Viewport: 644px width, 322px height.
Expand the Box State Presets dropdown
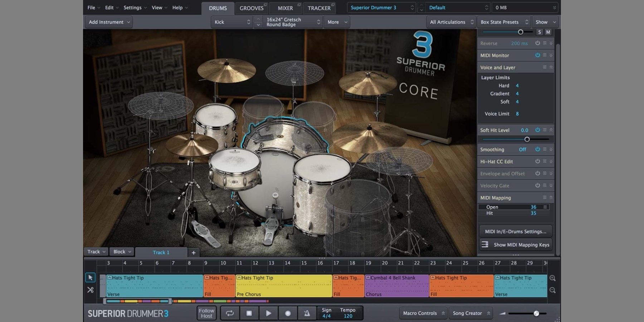coord(504,22)
